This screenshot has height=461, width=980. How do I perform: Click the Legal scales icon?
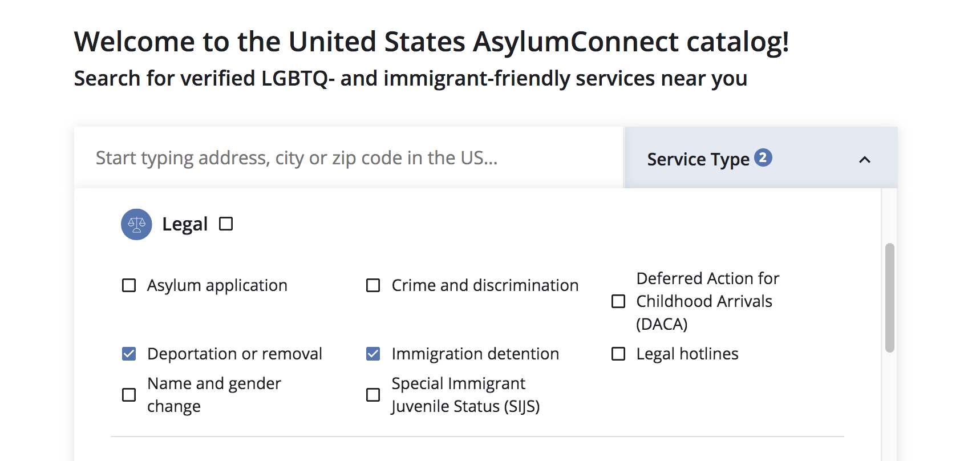pos(136,224)
